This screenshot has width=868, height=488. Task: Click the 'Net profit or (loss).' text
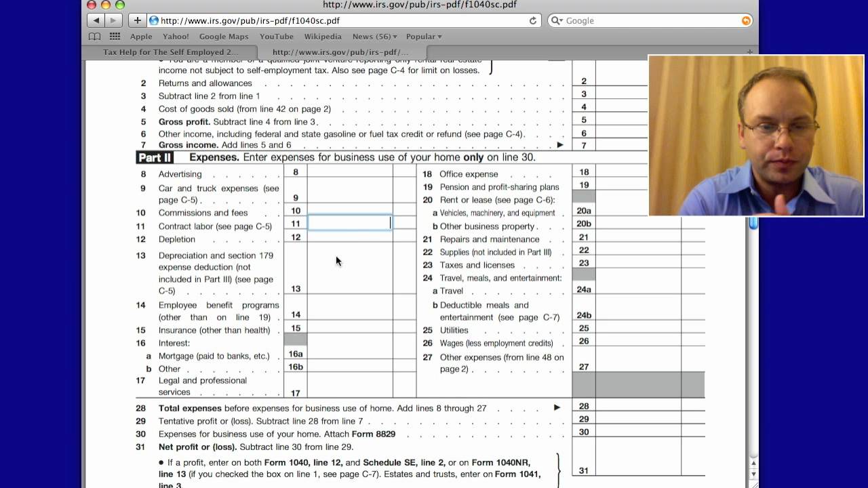click(x=197, y=447)
